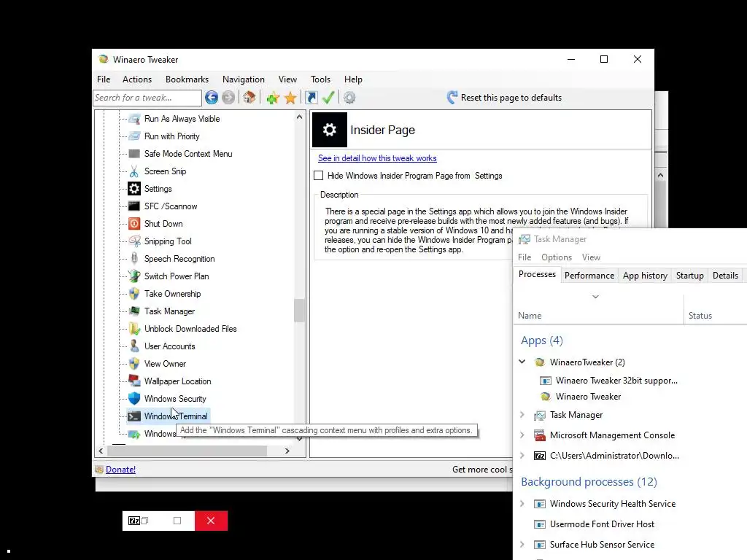Click the tree panel vertical scrollbar thumb
The height and width of the screenshot is (560, 747).
tap(299, 311)
